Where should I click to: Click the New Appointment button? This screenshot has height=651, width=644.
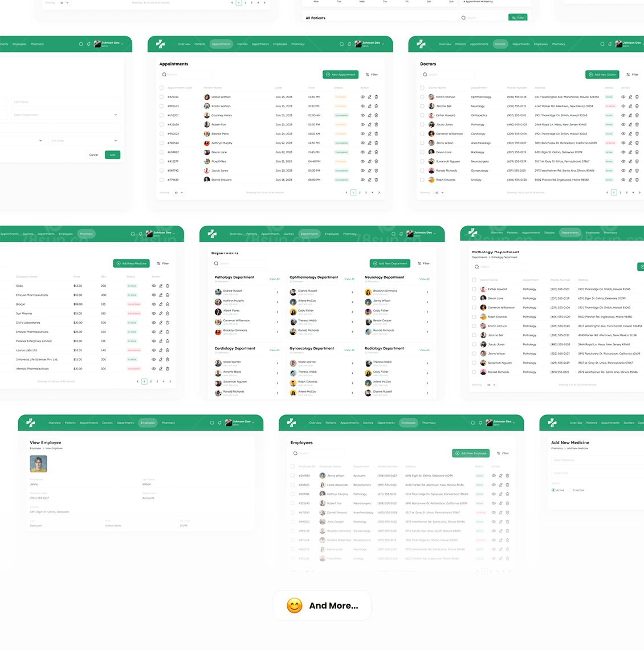click(x=341, y=75)
